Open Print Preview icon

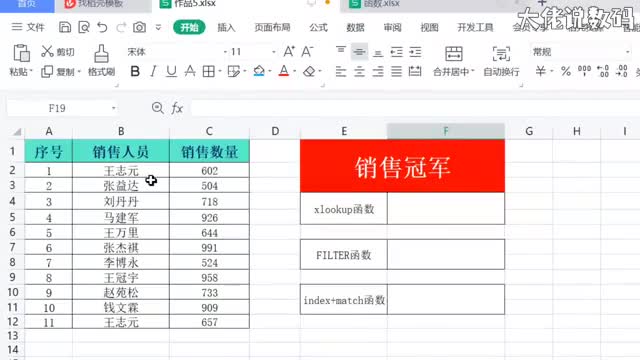[84, 27]
